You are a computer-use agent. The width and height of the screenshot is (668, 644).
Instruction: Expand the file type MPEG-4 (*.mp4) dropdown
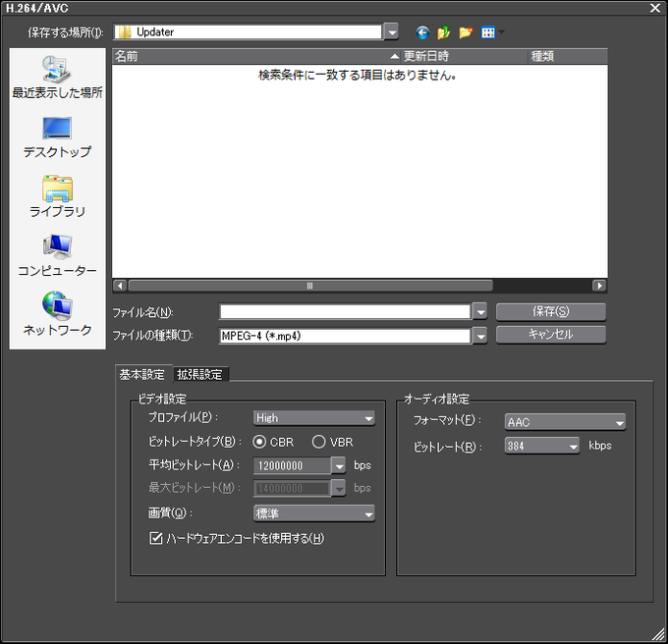(x=480, y=337)
